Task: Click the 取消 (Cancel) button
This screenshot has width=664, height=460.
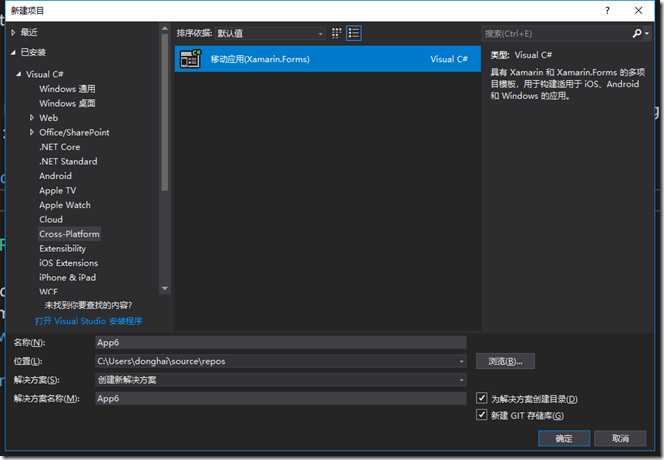Action: pyautogui.click(x=620, y=438)
